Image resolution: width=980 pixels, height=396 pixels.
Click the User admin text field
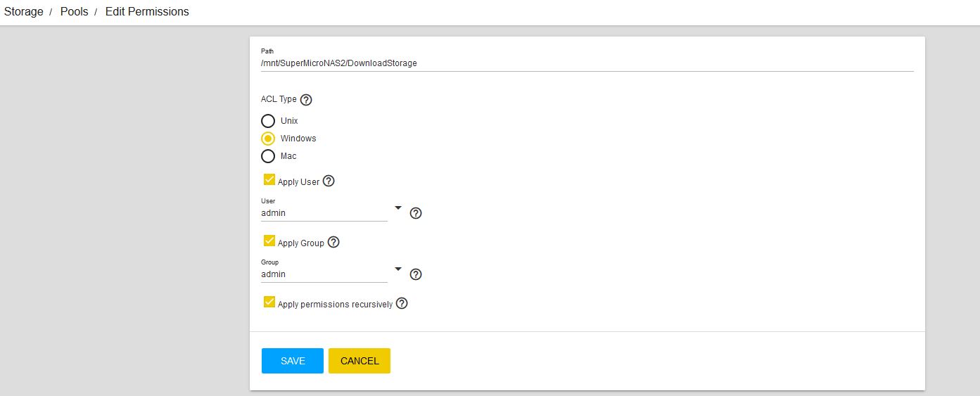[324, 213]
